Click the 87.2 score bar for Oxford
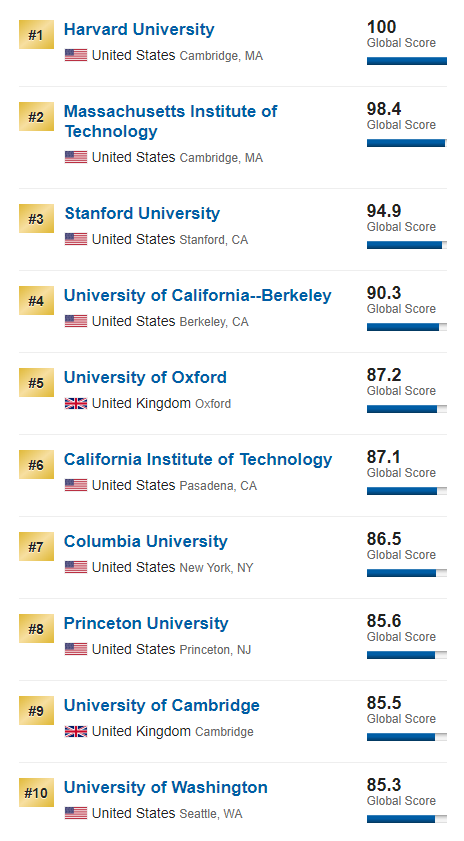The width and height of the screenshot is (464, 841). tap(407, 409)
